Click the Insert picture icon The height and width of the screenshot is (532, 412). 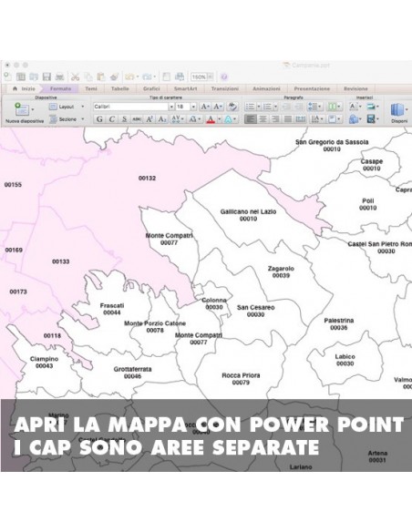pos(371,107)
